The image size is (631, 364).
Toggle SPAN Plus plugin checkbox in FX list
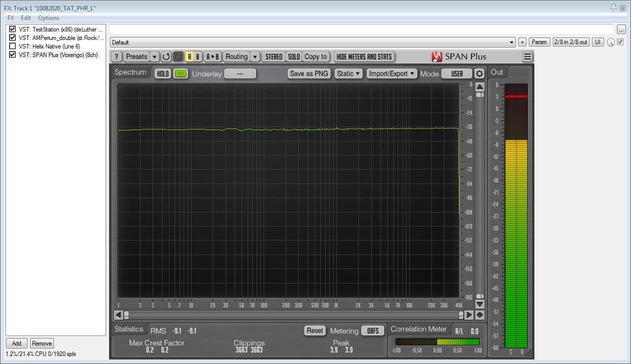click(x=13, y=54)
